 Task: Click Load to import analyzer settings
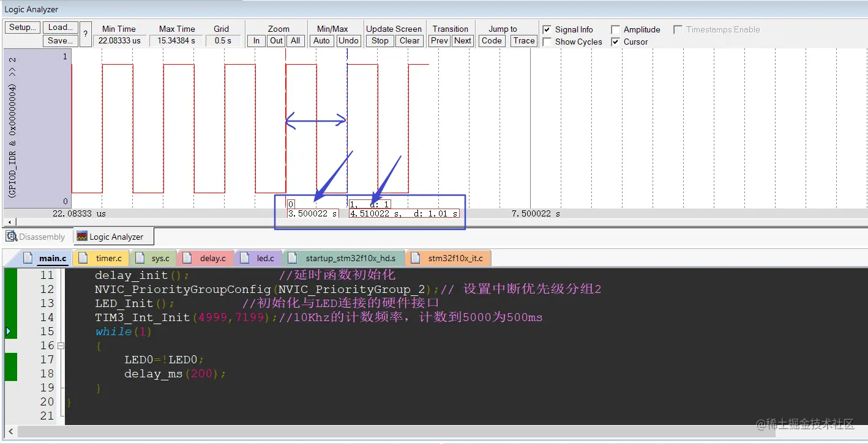(59, 27)
